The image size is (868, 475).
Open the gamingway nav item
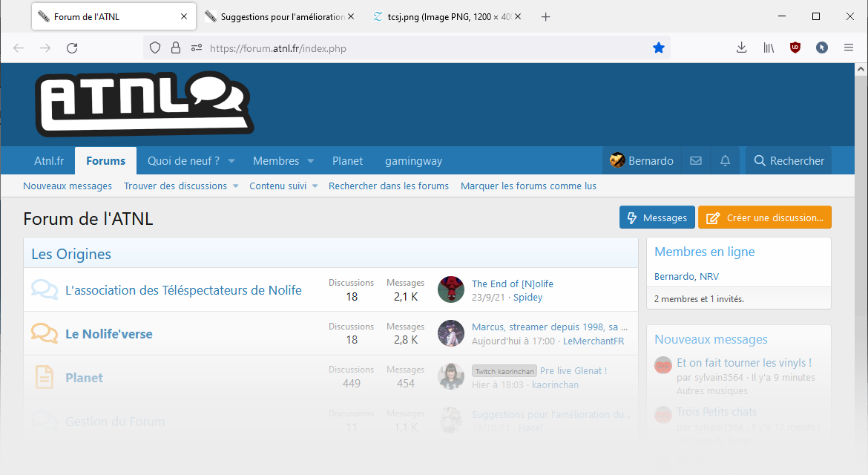pyautogui.click(x=413, y=160)
